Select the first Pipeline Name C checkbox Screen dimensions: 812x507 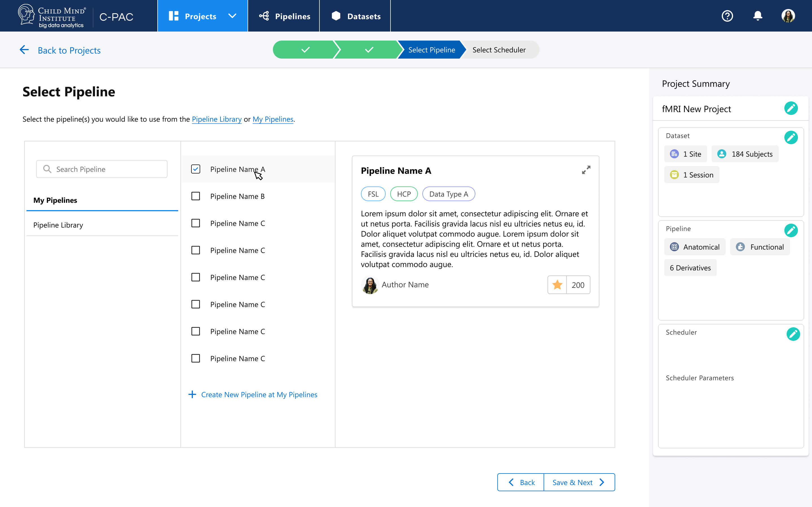click(196, 223)
